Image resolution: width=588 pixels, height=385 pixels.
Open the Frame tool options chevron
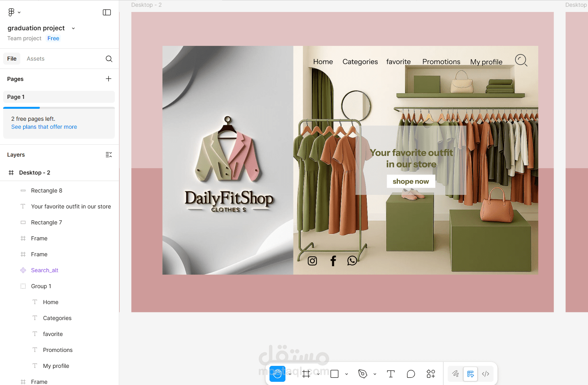pos(318,374)
